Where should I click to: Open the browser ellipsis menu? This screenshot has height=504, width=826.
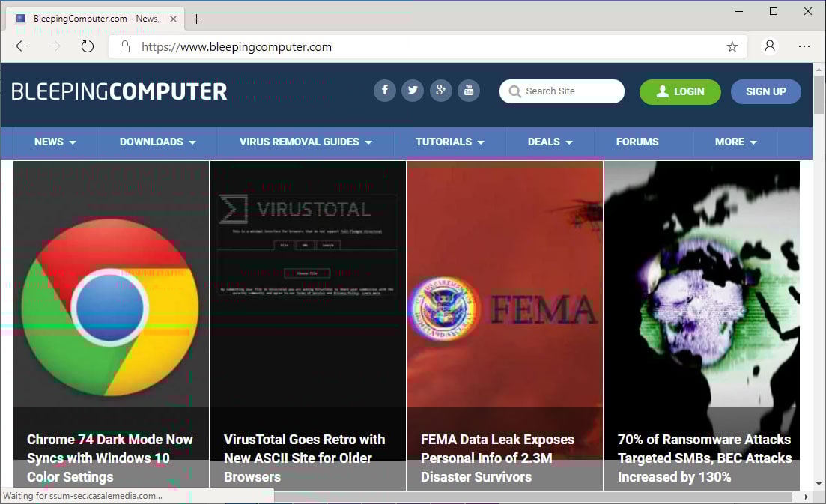click(804, 46)
